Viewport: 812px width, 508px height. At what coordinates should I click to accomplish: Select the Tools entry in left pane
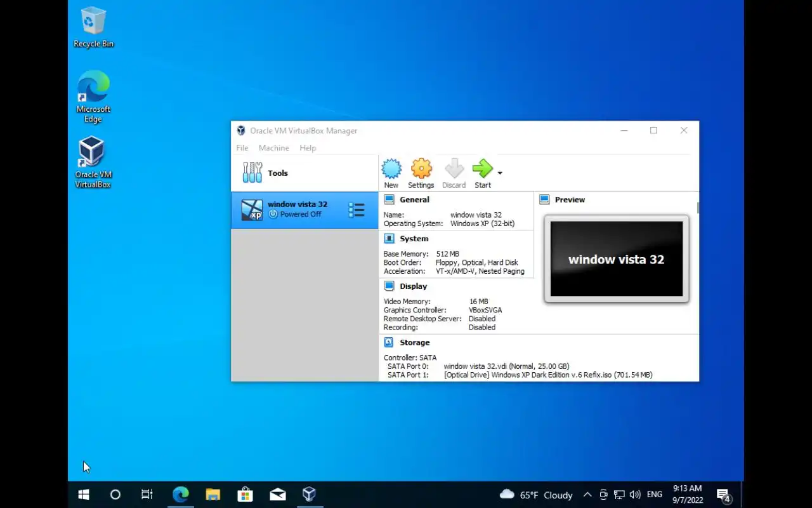(304, 173)
